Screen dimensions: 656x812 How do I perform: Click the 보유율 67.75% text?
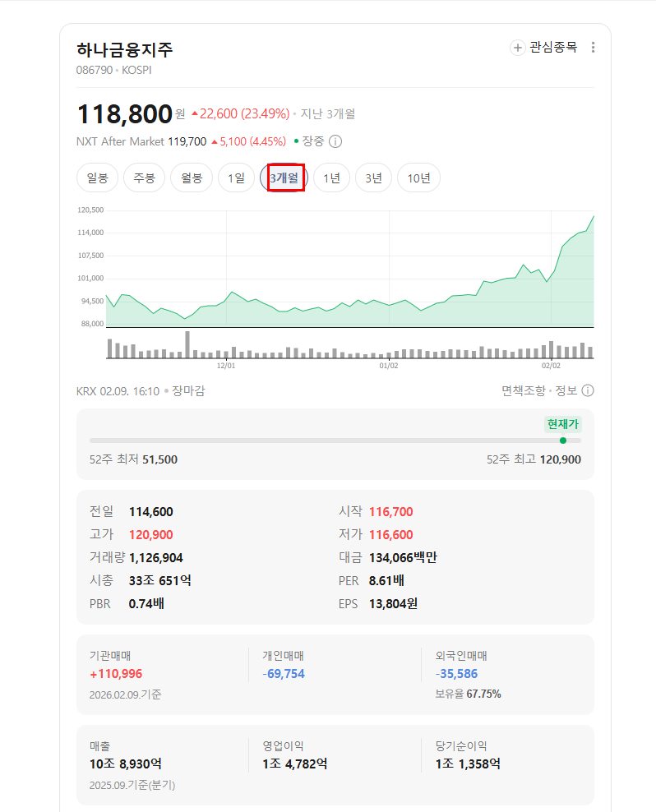[x=468, y=694]
